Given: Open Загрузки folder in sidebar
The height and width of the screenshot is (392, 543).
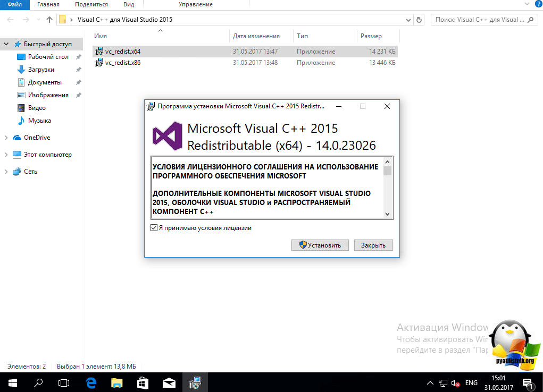Looking at the screenshot, I should (x=41, y=70).
